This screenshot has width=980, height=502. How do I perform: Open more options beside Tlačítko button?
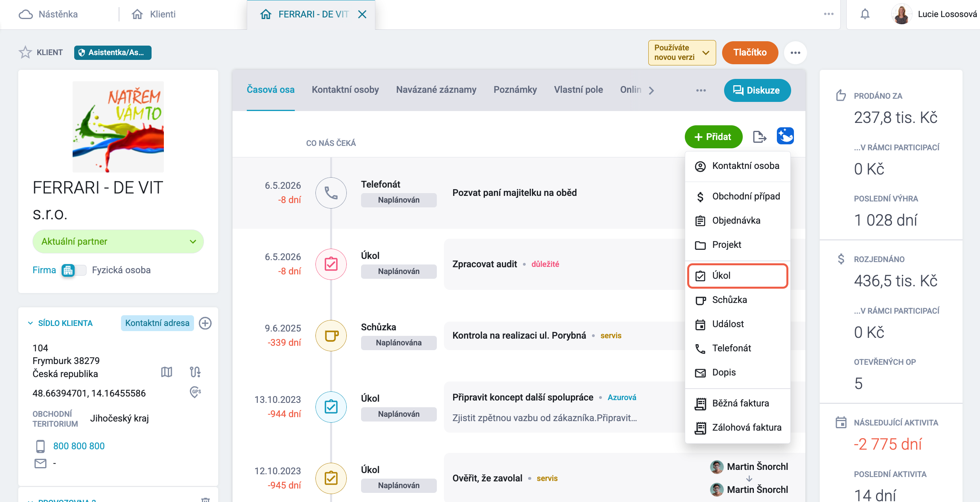(x=795, y=52)
